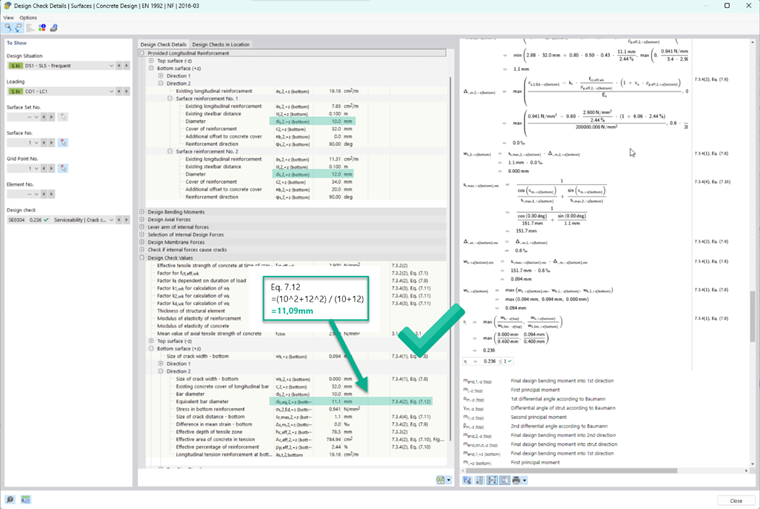Viewport: 760px width, 509px height.
Task: Open the Grid Point No. dropdown
Action: pos(36,168)
